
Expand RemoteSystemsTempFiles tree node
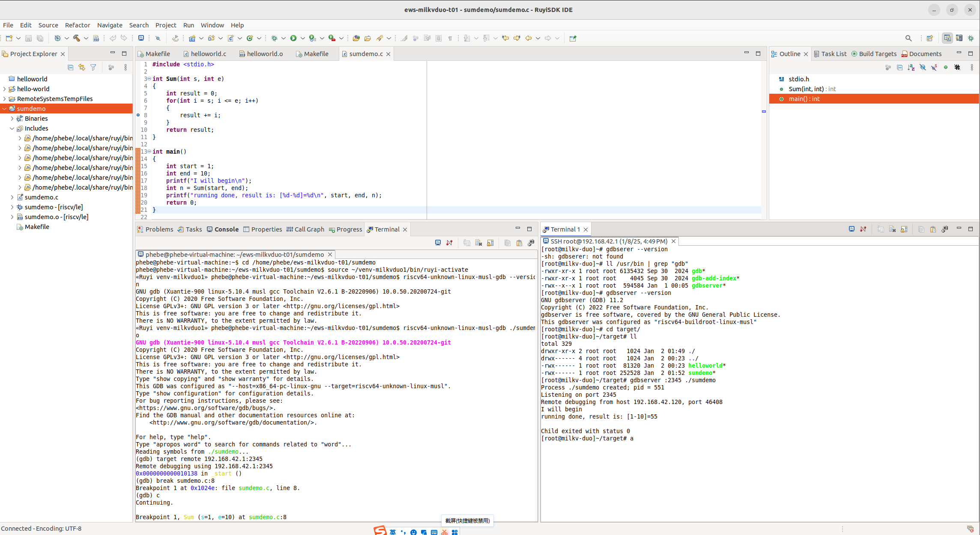pos(5,98)
